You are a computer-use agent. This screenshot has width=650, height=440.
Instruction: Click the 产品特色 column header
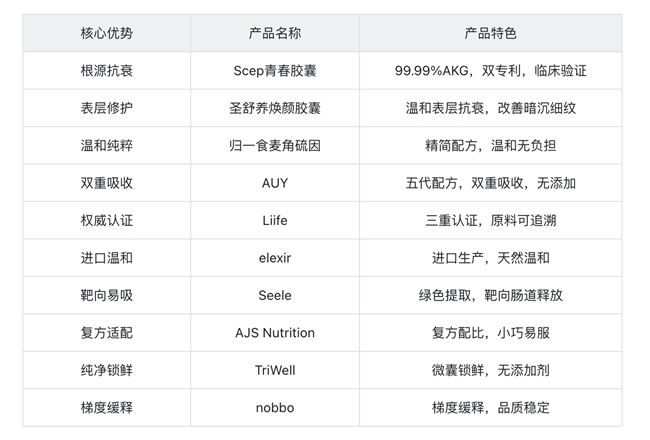[x=490, y=33]
